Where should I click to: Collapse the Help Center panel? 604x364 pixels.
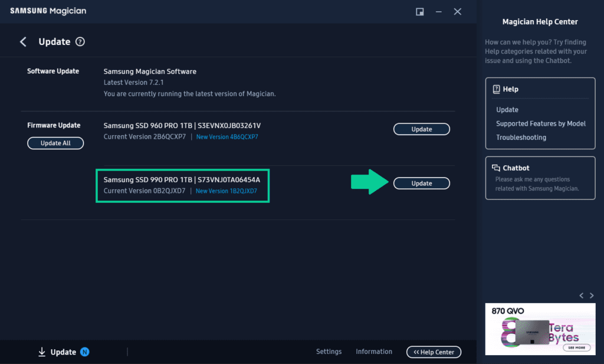coord(434,352)
